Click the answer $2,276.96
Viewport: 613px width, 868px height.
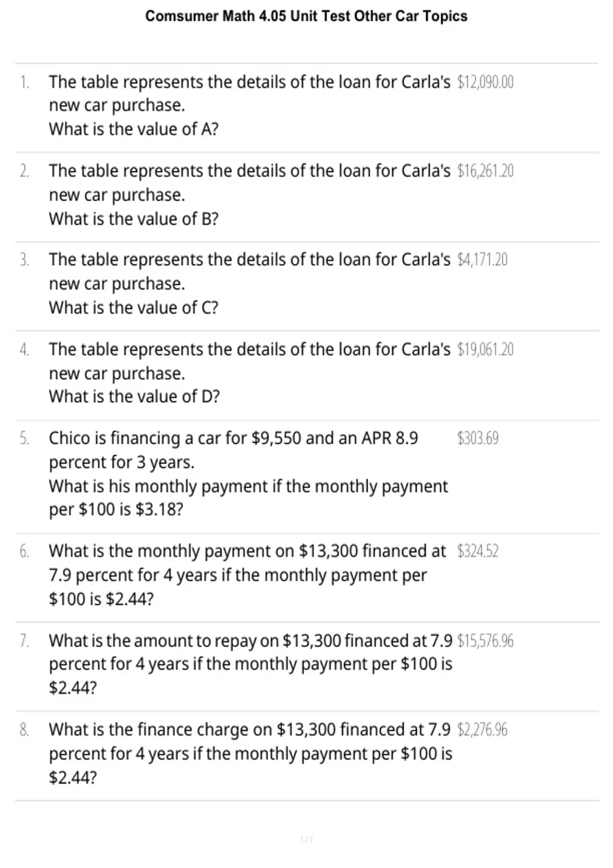click(x=482, y=730)
